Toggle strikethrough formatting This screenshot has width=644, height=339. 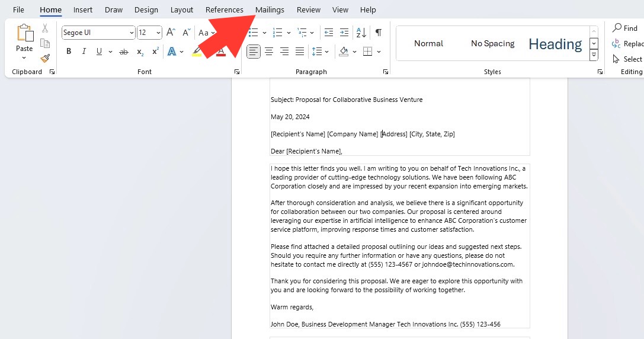(124, 52)
